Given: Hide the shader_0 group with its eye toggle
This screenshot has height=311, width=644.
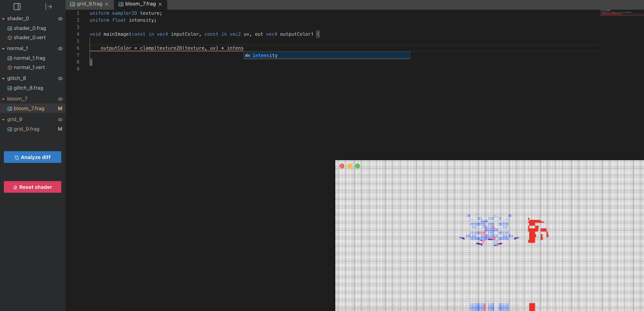Looking at the screenshot, I should [60, 19].
